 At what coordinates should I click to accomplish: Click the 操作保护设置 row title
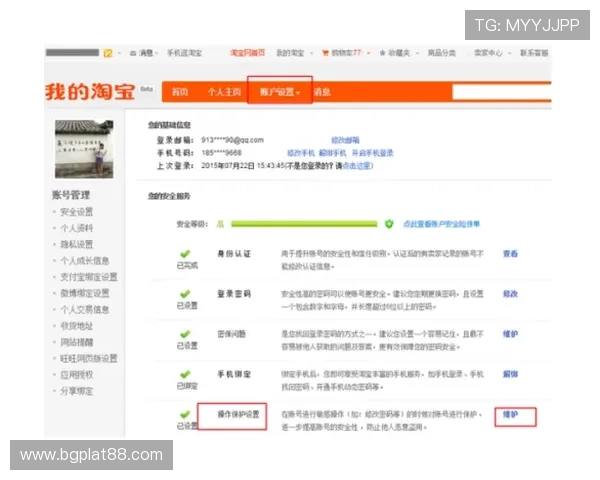coord(238,415)
